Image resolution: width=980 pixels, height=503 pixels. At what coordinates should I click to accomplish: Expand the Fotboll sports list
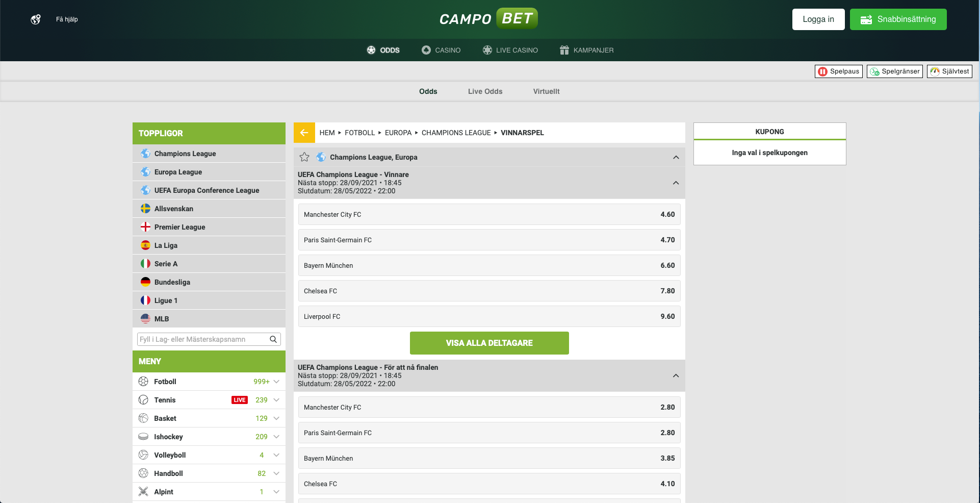(x=276, y=382)
